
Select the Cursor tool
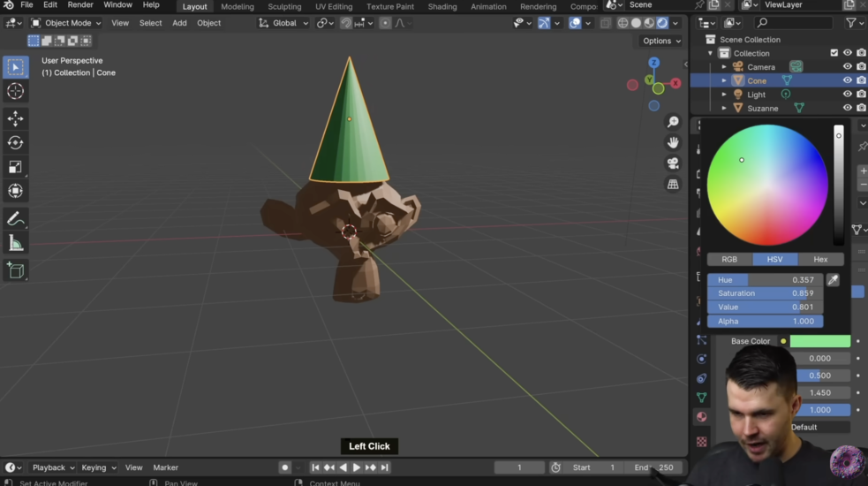[16, 91]
